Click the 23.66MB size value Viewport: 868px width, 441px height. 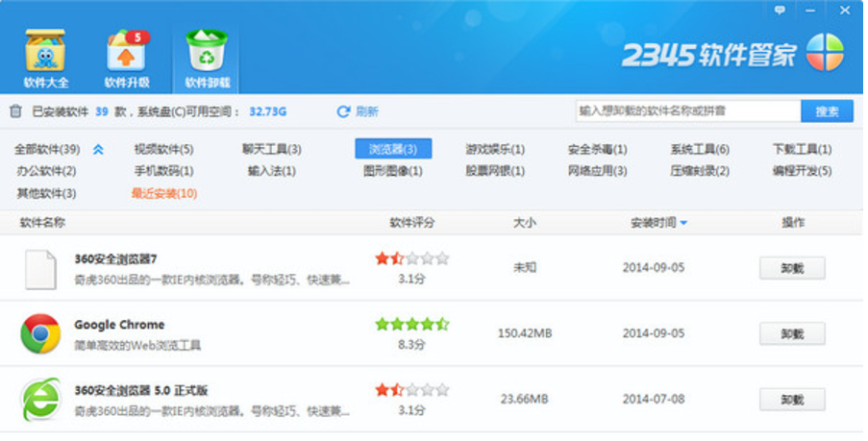tap(524, 399)
